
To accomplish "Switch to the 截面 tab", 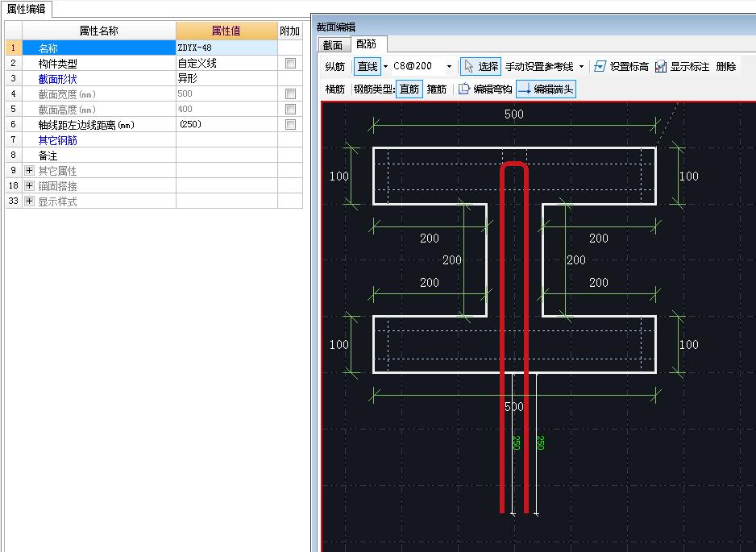I will tap(333, 45).
